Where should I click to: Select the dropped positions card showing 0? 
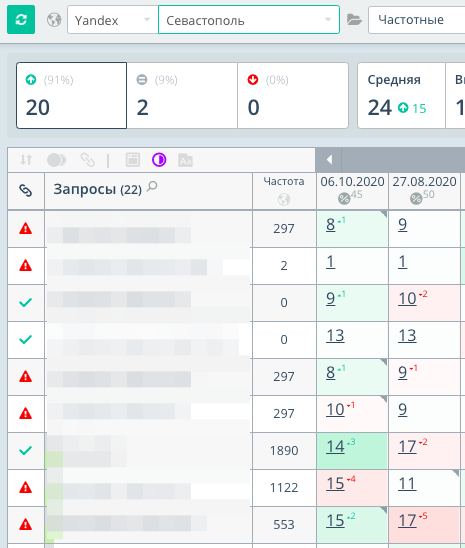click(x=293, y=95)
